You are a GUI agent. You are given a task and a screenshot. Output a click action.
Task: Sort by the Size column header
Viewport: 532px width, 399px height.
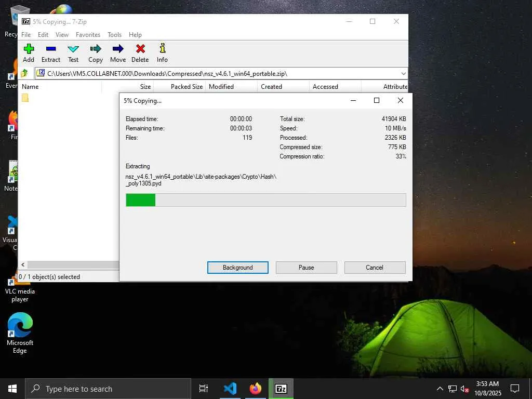click(x=128, y=87)
